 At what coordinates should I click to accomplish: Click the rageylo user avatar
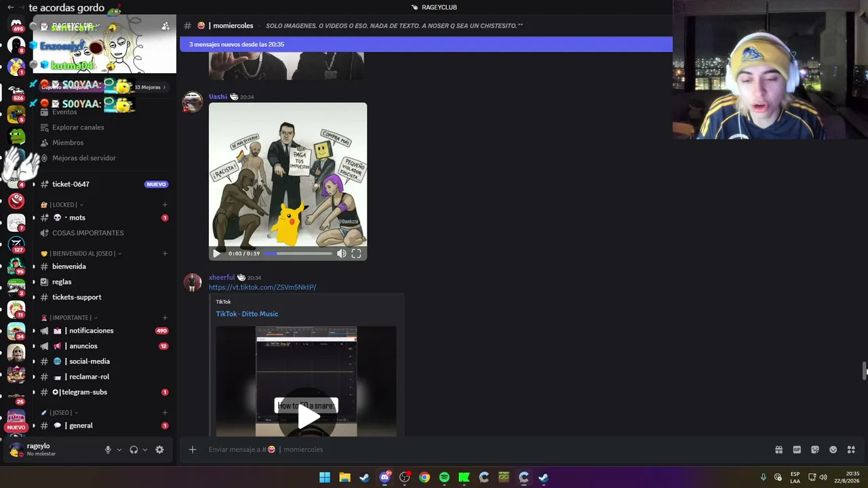point(16,450)
